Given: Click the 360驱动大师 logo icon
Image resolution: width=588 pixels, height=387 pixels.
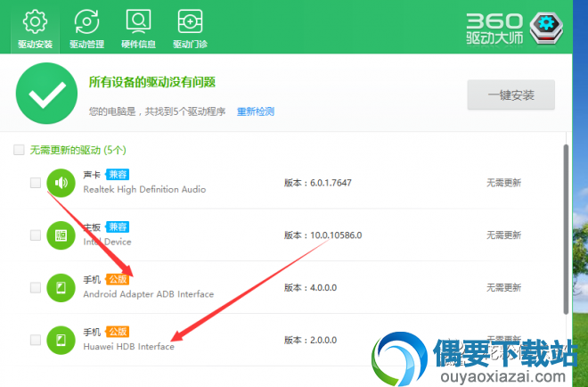Looking at the screenshot, I should 546,29.
